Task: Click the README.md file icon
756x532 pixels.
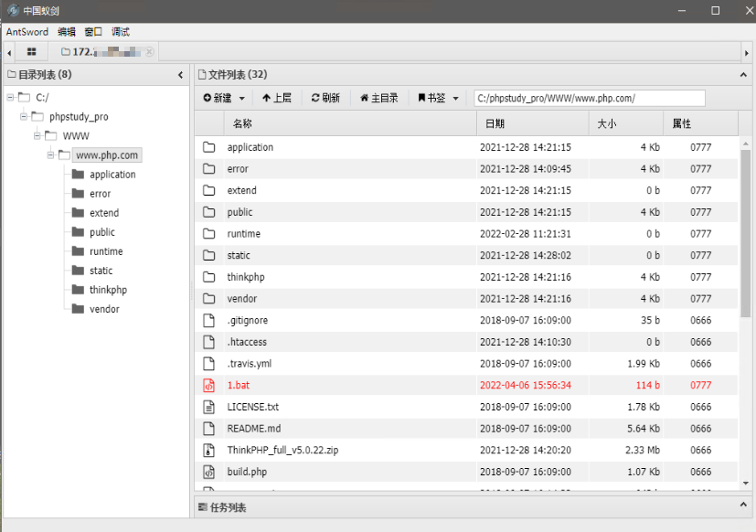Action: 208,429
